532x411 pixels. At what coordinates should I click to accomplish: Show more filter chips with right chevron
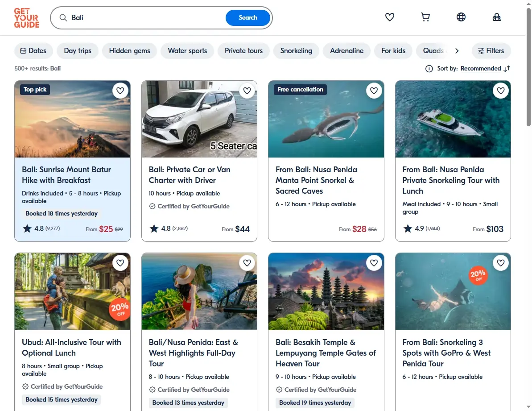(457, 51)
